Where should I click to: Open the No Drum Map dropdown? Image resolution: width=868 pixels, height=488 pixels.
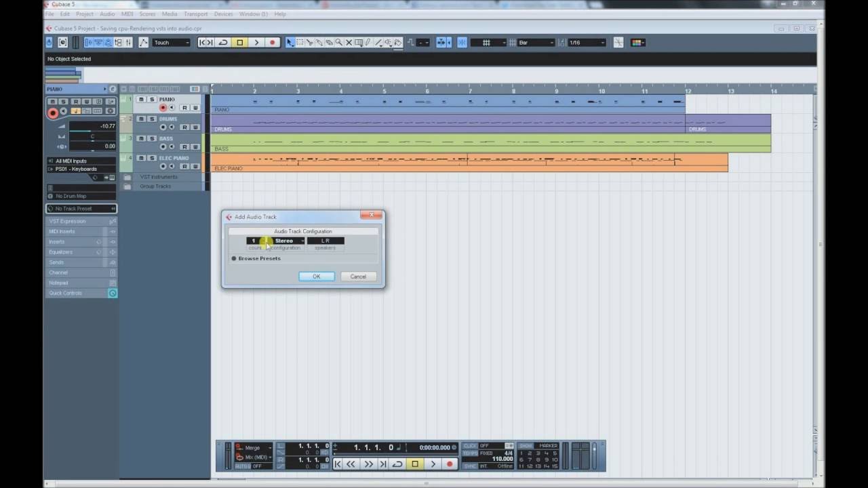coord(81,196)
